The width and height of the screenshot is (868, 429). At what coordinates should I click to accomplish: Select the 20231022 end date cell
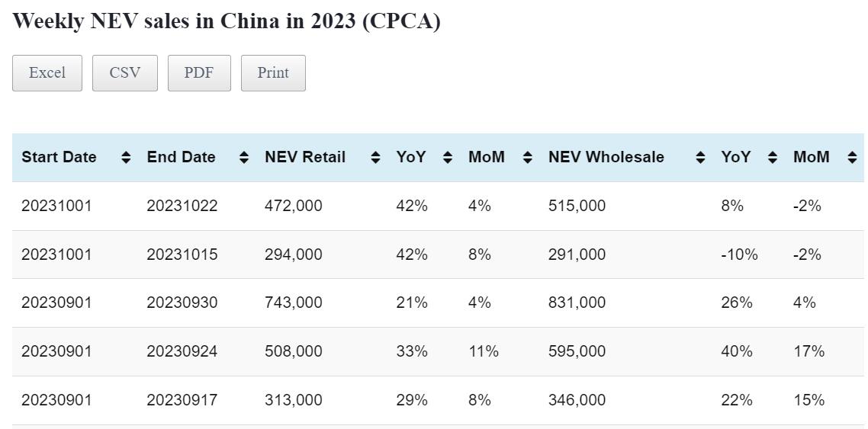(182, 206)
